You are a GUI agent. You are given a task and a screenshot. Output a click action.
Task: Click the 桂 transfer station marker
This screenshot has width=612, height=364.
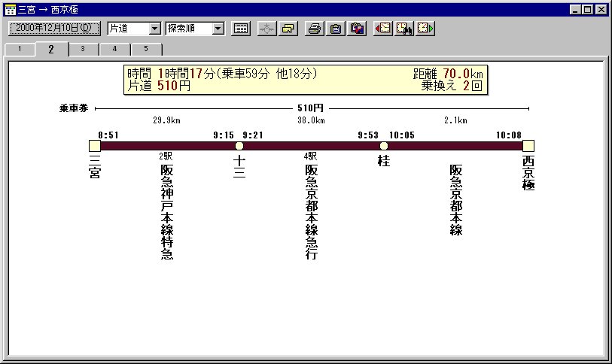pos(384,146)
